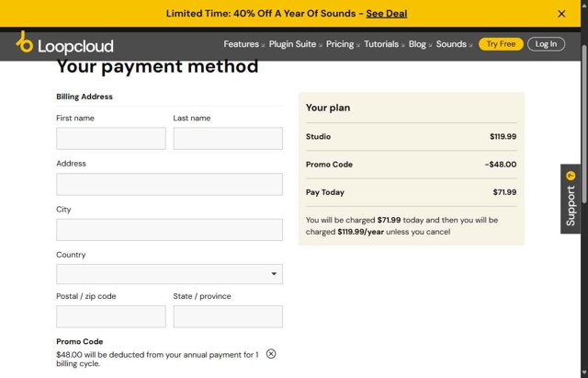Click the Try Free button
Screen dimensions: 588x378
pos(501,44)
